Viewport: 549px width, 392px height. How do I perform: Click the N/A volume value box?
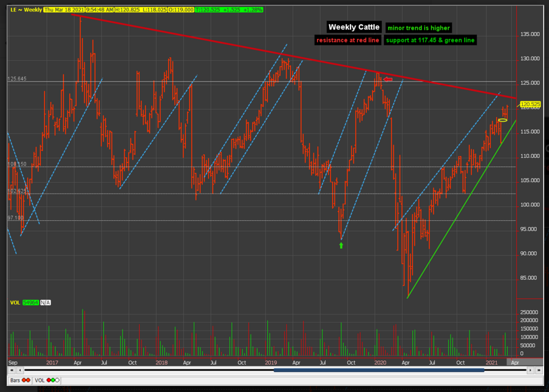tap(45, 302)
